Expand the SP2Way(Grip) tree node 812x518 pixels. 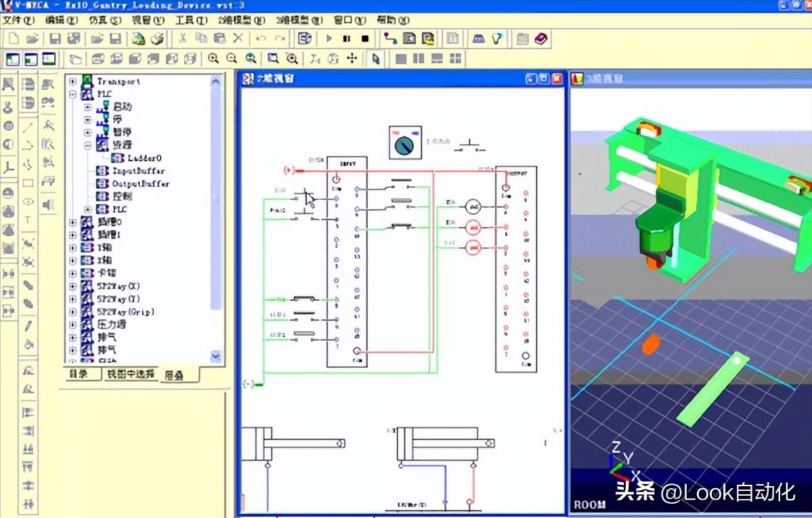(73, 311)
